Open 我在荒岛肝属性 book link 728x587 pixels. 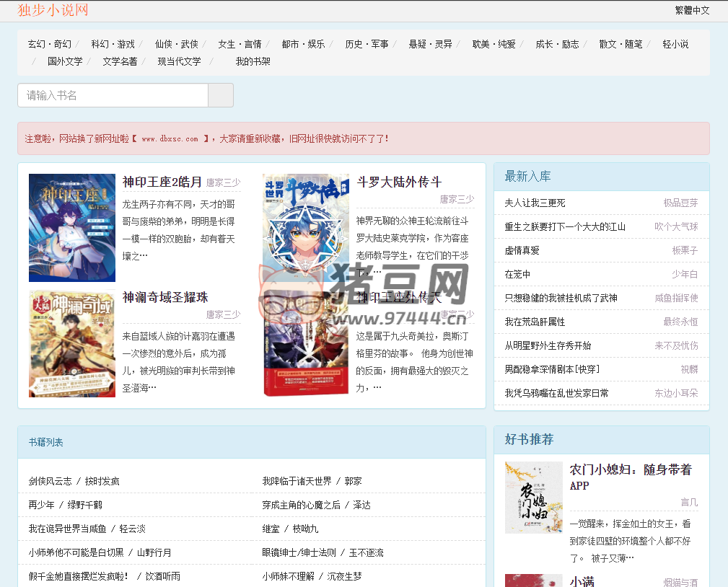click(535, 322)
